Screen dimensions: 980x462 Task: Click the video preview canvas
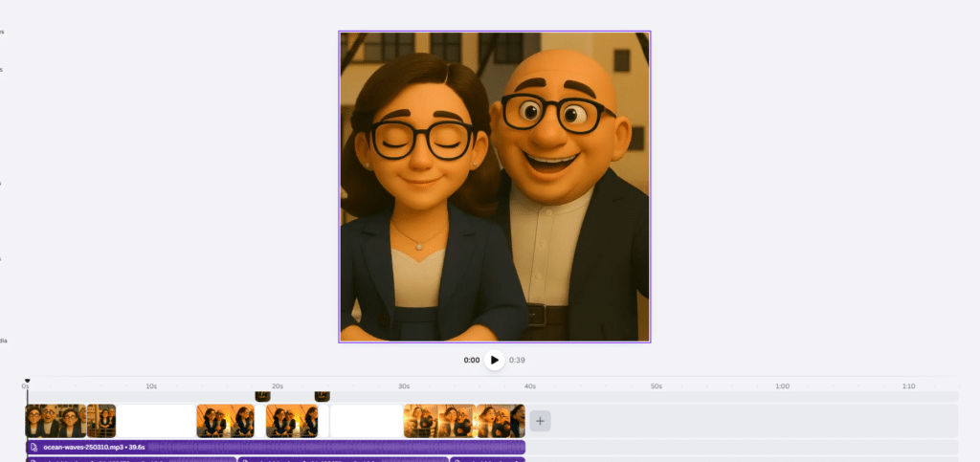click(494, 187)
